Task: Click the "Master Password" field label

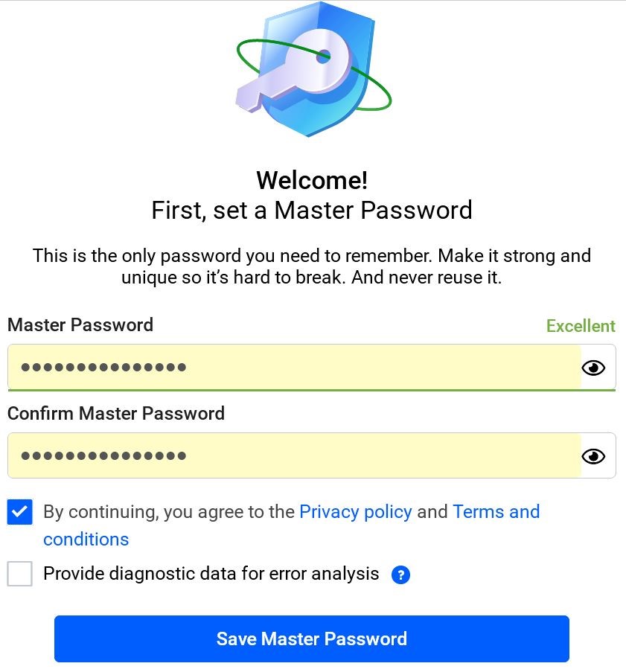Action: point(80,325)
